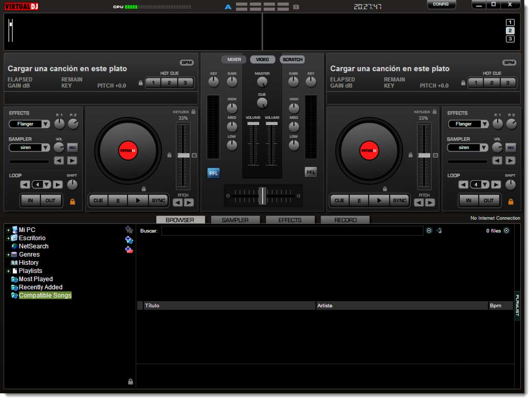Click left deck pitch bend left arrow
Screen dimensions: 532x401
(178, 203)
